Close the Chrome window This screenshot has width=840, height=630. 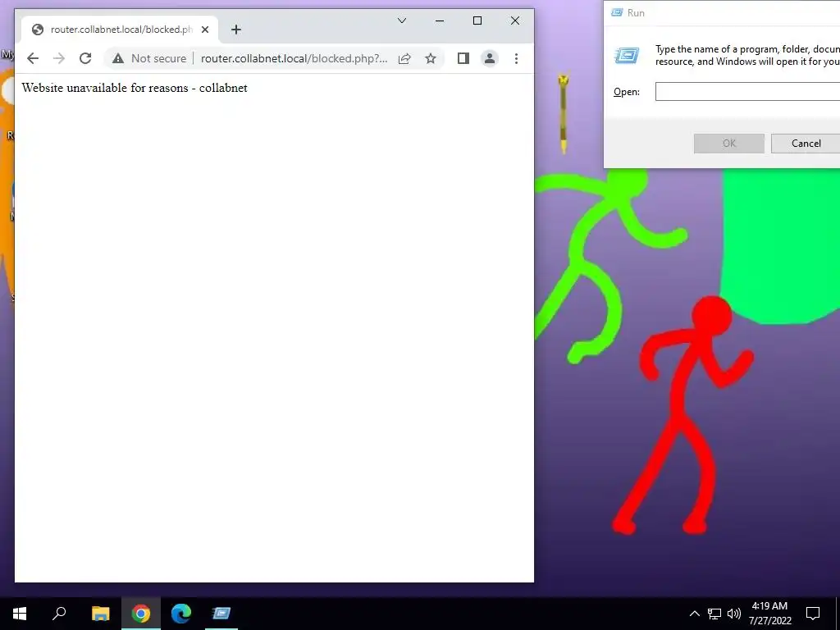(x=515, y=21)
